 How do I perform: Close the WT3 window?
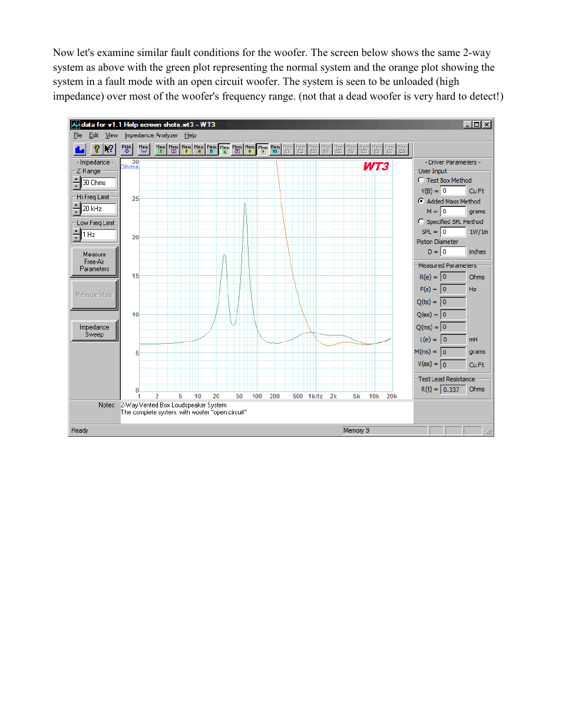click(487, 124)
